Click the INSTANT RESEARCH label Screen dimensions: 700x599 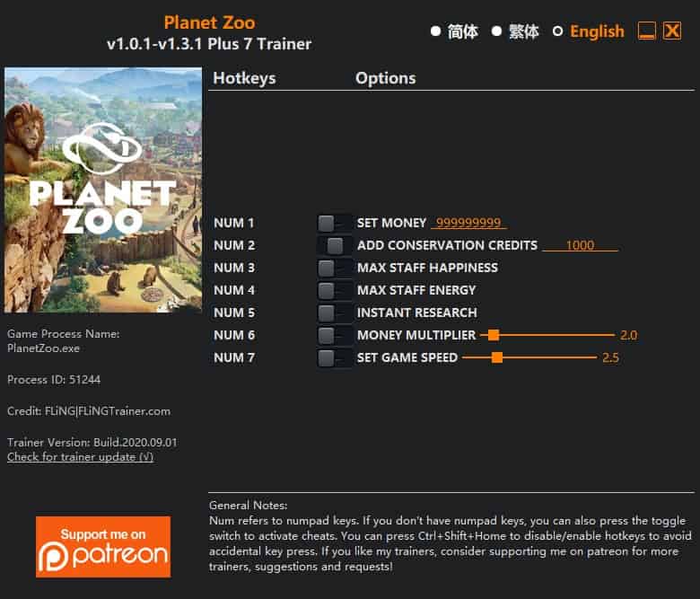click(x=417, y=313)
